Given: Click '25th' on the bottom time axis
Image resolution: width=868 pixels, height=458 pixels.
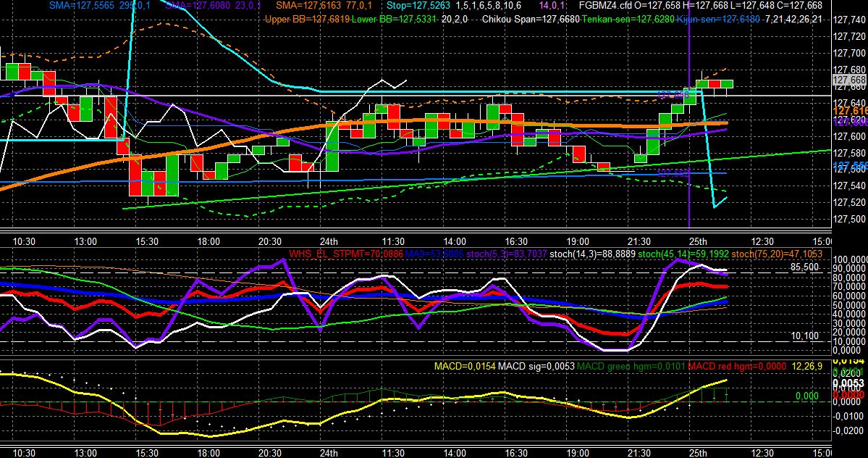Looking at the screenshot, I should click(x=698, y=453).
